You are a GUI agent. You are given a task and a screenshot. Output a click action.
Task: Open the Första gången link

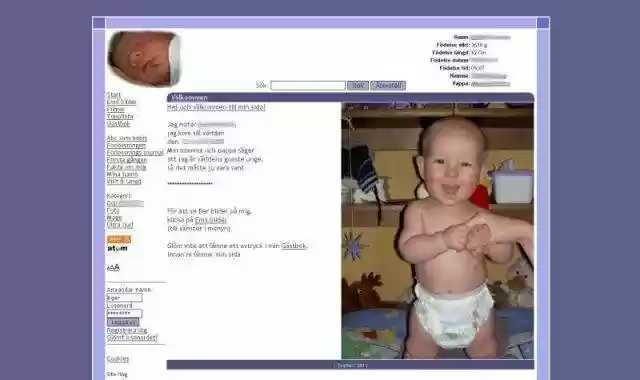coord(127,160)
